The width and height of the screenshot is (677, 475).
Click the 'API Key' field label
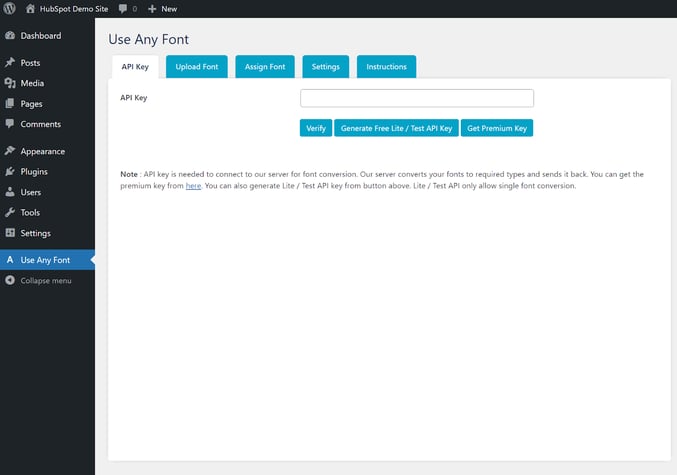(x=134, y=98)
